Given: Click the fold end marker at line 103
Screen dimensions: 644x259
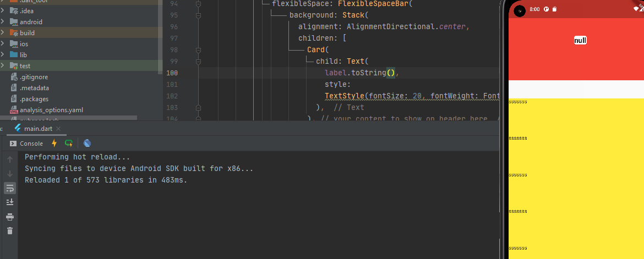Looking at the screenshot, I should tap(198, 108).
